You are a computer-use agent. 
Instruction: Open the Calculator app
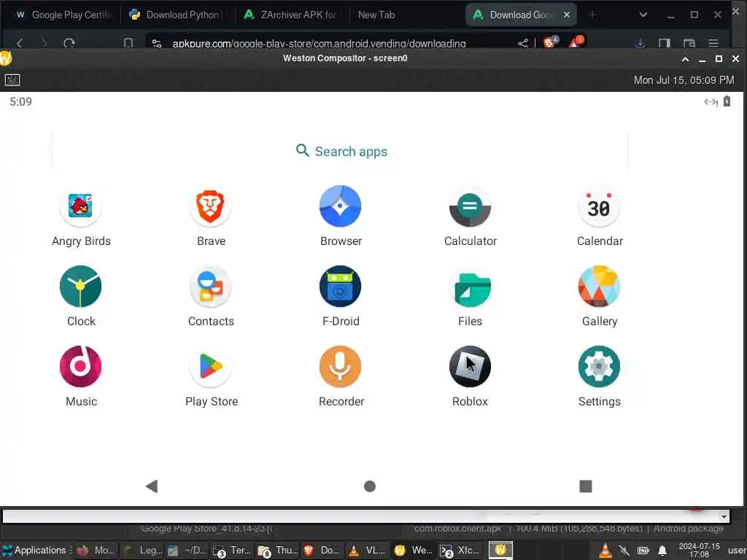coord(470,206)
